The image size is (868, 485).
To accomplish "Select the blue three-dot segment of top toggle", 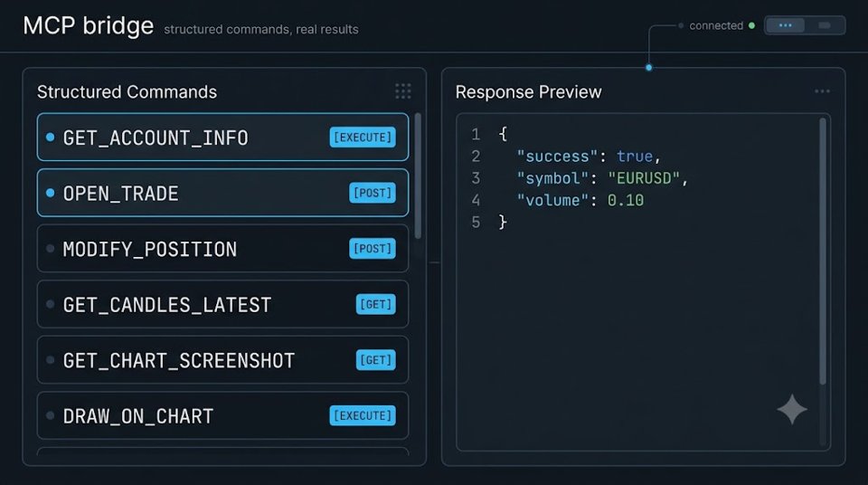I will 785,25.
